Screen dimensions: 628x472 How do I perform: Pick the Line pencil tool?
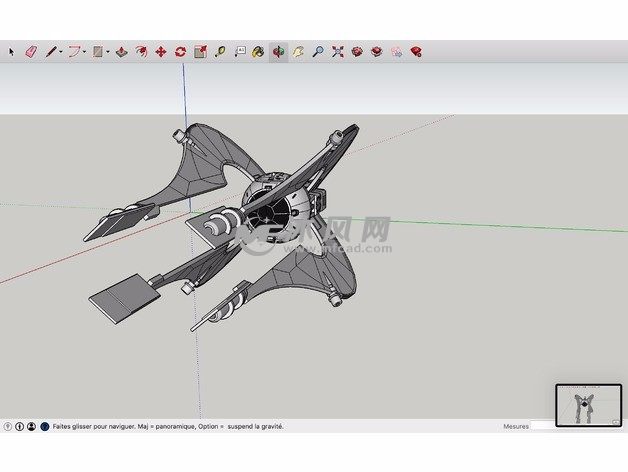(x=50, y=51)
